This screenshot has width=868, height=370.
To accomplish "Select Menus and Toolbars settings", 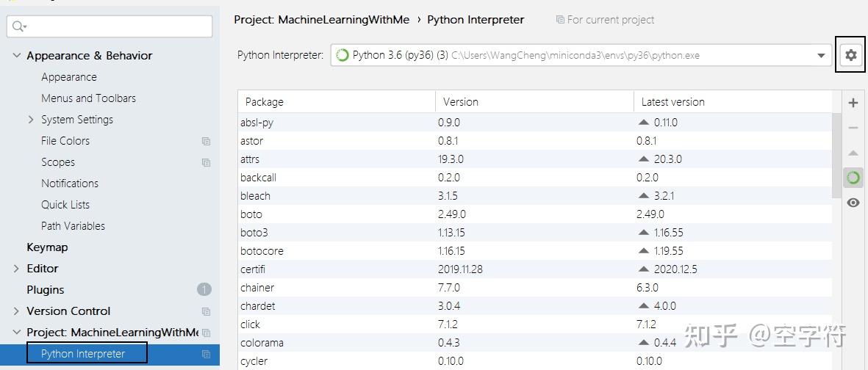I will 88,98.
